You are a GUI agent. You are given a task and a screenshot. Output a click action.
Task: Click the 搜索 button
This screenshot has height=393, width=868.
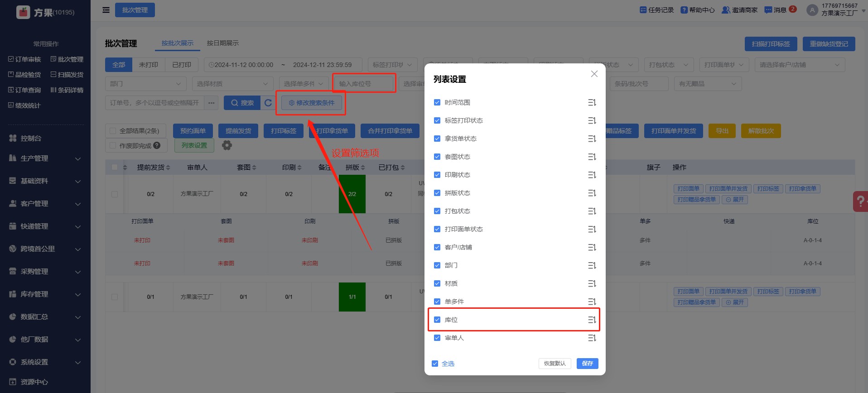(242, 103)
